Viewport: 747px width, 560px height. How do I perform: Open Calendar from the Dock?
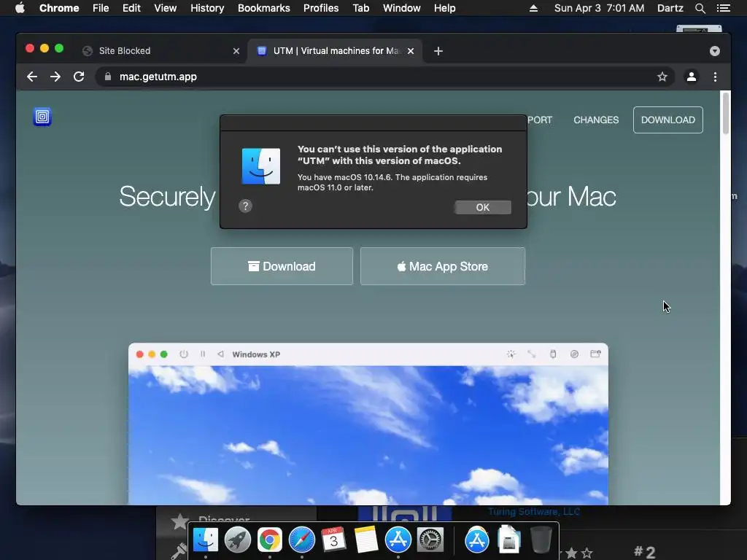(333, 540)
